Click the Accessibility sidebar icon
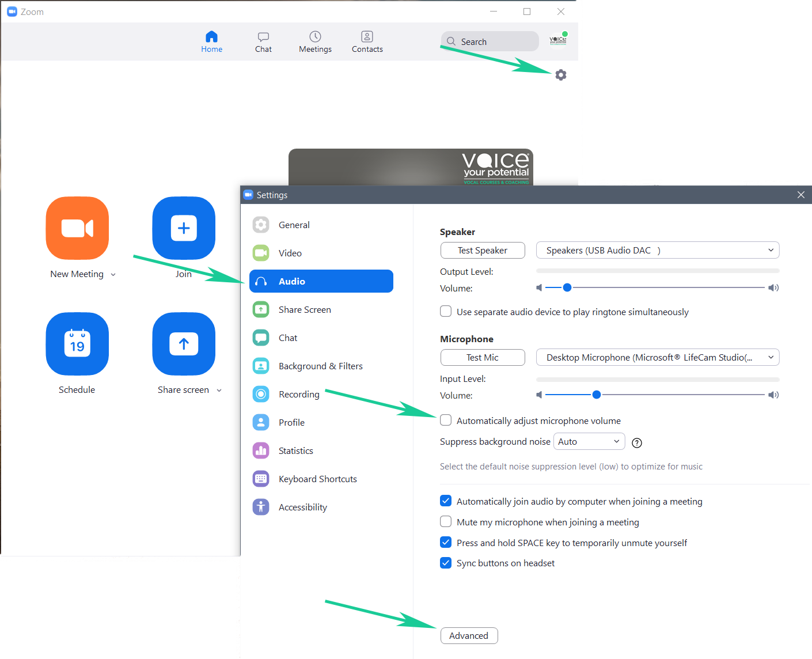The height and width of the screenshot is (659, 812). coord(261,507)
